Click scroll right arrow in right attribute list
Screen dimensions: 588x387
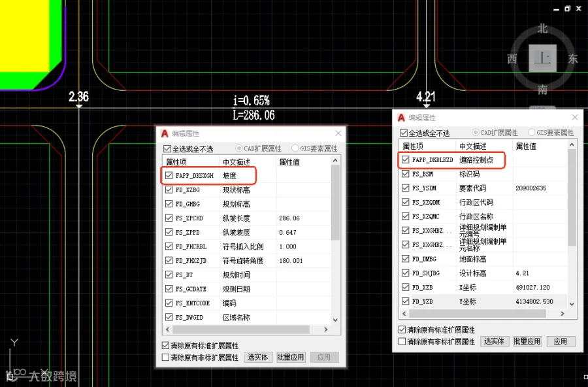coord(563,313)
